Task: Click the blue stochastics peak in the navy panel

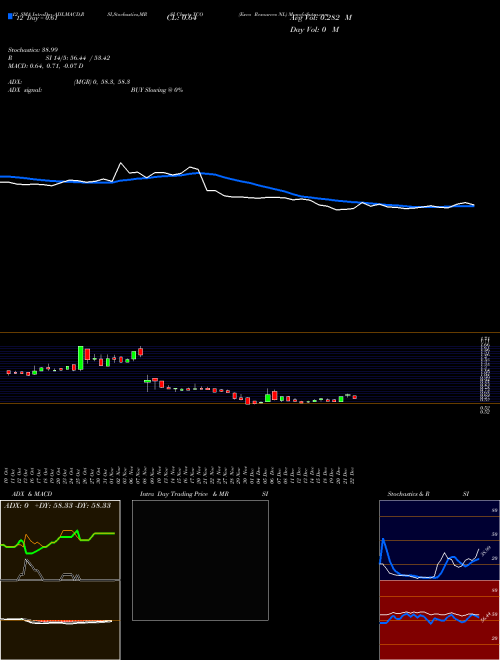Action: point(383,539)
